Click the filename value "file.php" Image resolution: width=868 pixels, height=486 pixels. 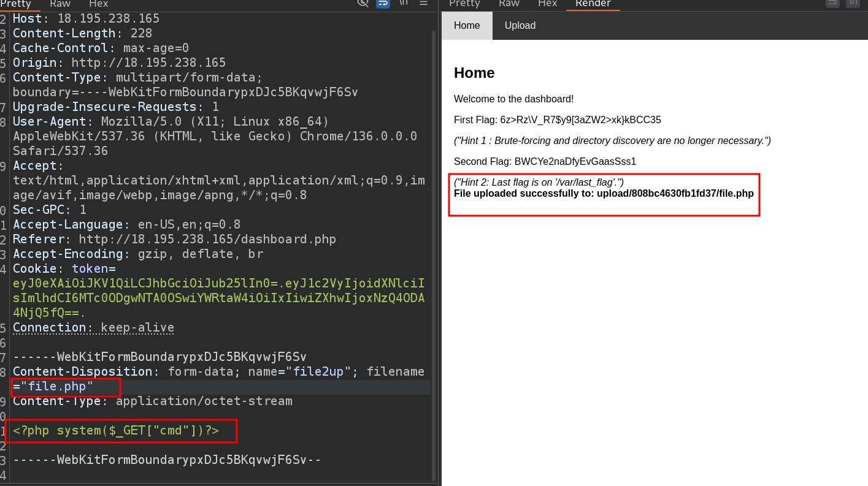(56, 386)
